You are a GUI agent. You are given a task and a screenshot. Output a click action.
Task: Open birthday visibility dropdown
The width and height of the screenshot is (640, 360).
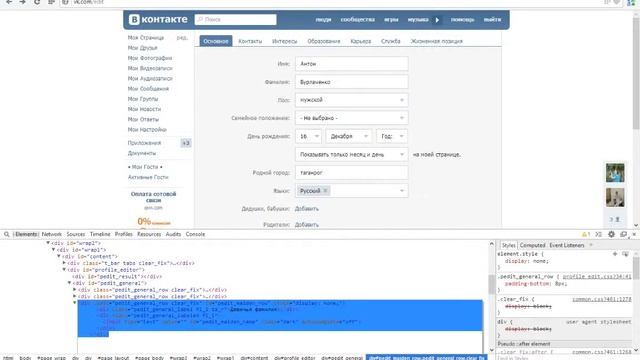click(351, 155)
